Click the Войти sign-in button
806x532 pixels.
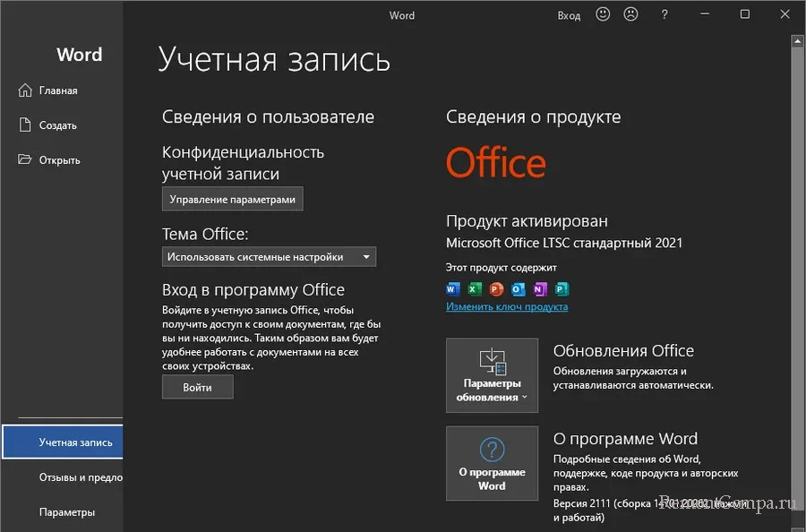pyautogui.click(x=197, y=387)
